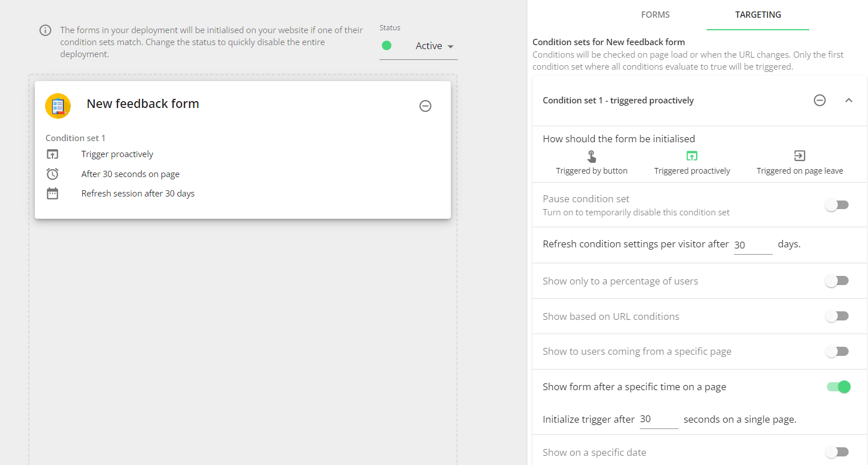
Task: Select the Triggered on page leave option
Action: (x=799, y=162)
